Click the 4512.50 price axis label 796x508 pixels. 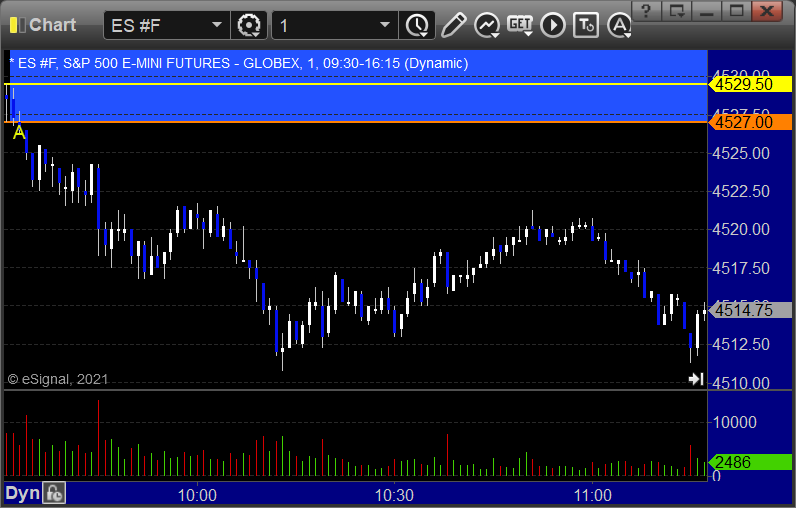(x=741, y=345)
